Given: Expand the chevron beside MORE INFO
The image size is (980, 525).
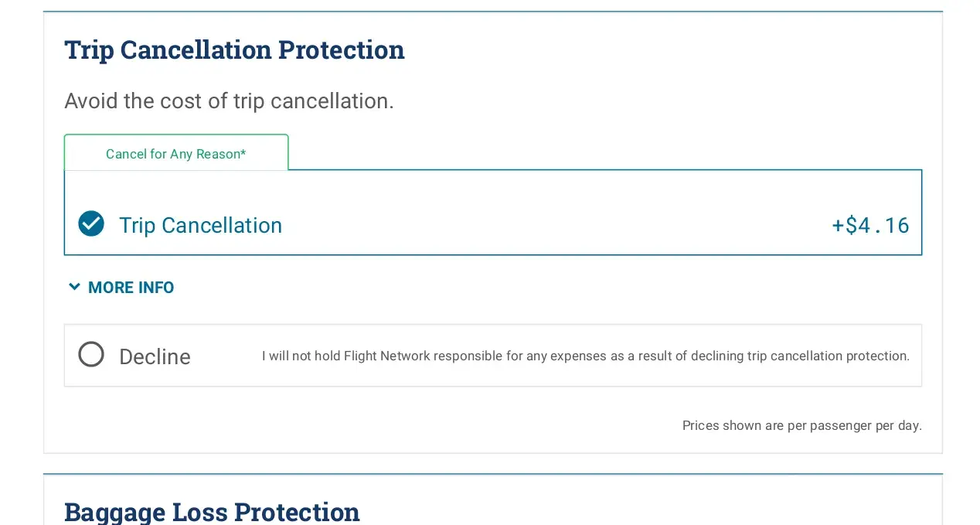Looking at the screenshot, I should (74, 287).
